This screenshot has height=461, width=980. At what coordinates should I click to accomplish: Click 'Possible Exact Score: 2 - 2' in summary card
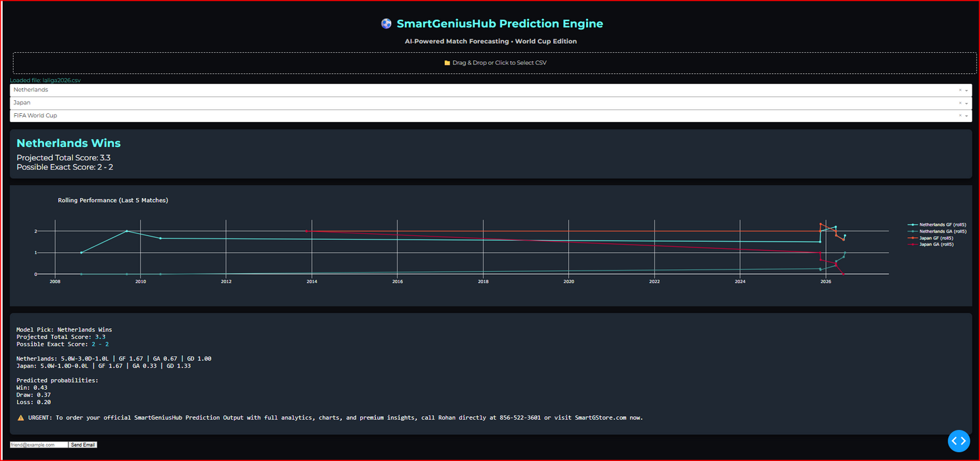[65, 167]
